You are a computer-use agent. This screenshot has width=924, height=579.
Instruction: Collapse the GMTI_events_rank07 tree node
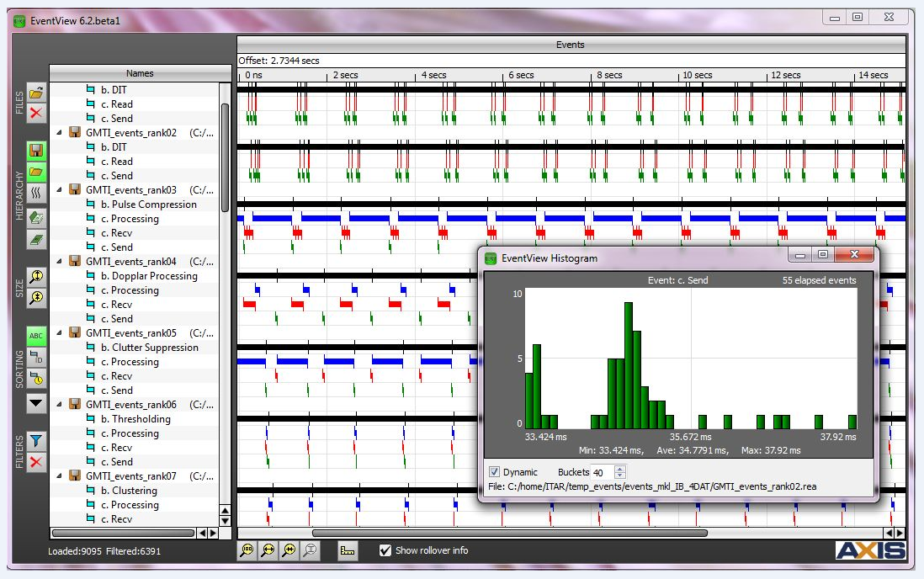tap(60, 476)
